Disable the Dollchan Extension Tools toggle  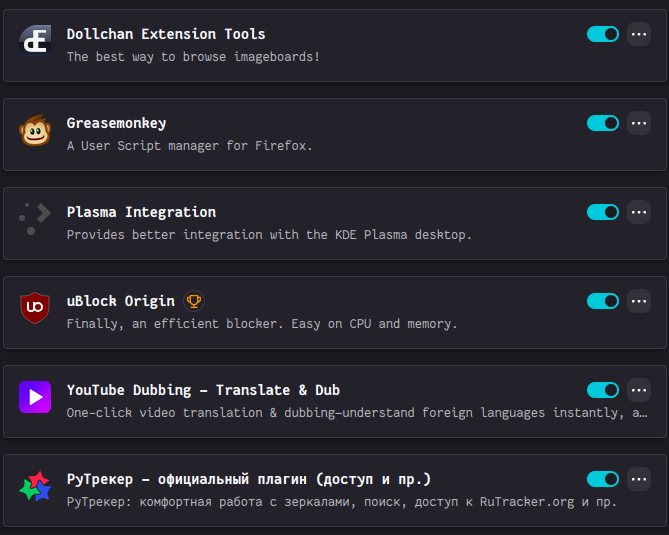point(603,34)
